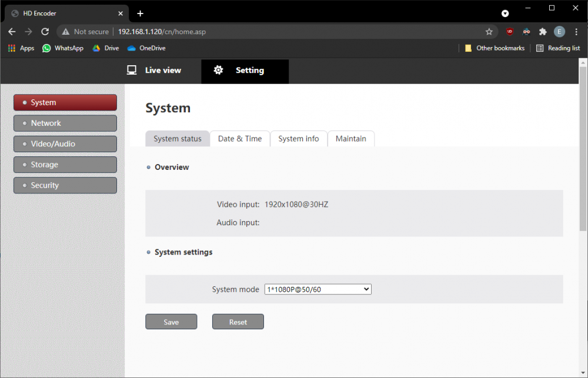This screenshot has width=588, height=378.
Task: Open the Chrome three-dot menu
Action: pyautogui.click(x=576, y=32)
